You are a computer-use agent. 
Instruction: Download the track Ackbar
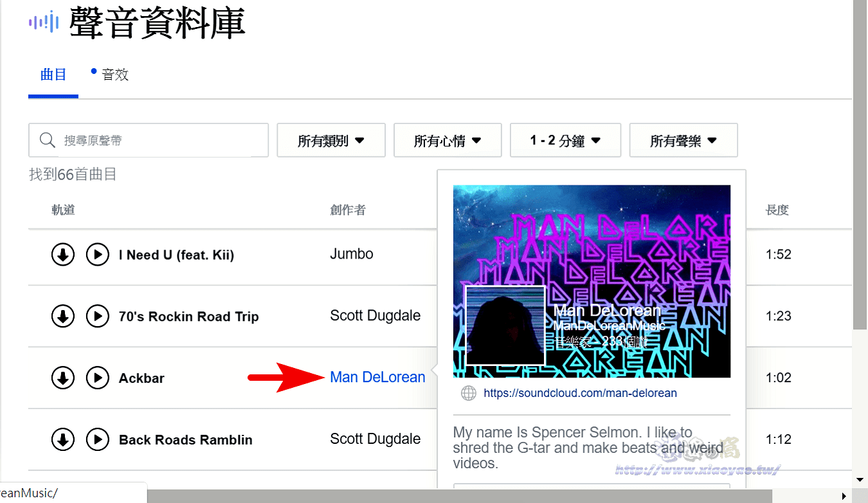click(62, 378)
